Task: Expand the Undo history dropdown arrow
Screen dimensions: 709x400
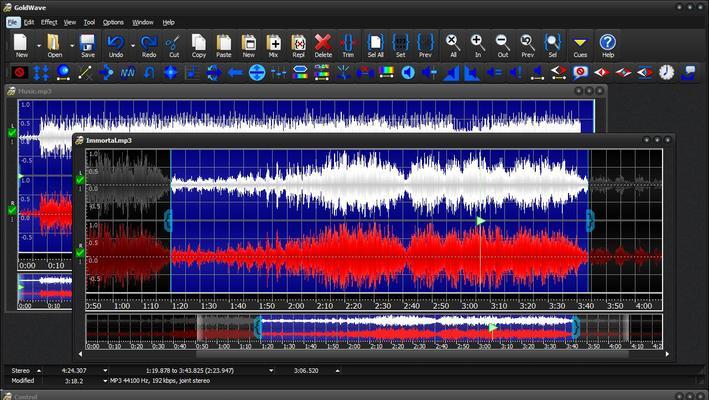Action: pyautogui.click(x=132, y=46)
